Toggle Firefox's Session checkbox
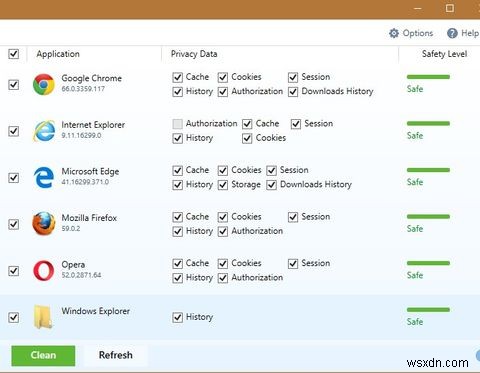The width and height of the screenshot is (480, 373). (293, 217)
